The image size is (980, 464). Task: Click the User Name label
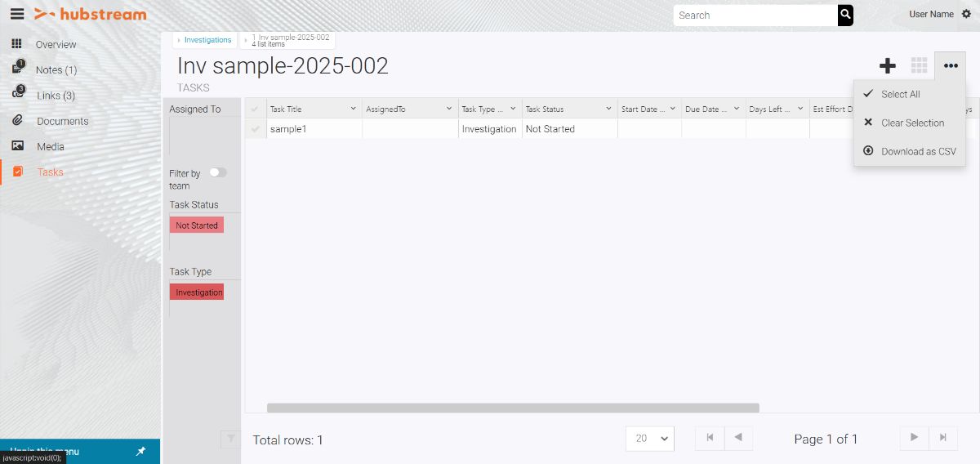(931, 14)
